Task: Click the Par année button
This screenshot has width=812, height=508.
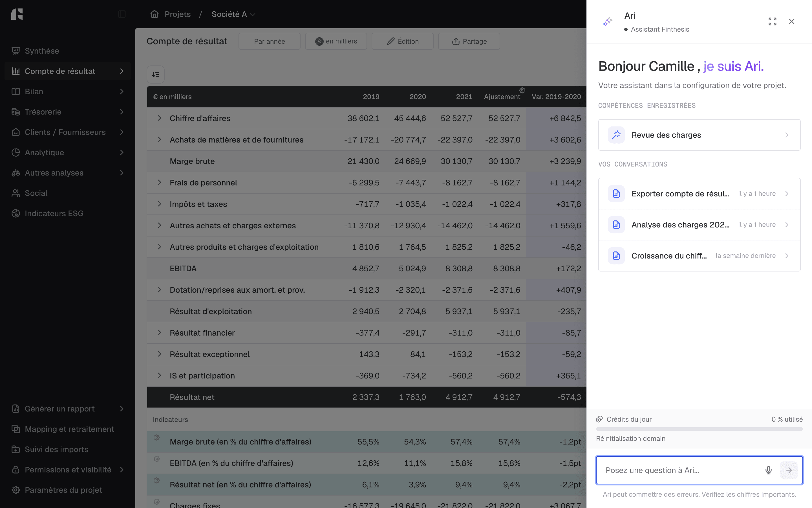Action: pos(270,41)
